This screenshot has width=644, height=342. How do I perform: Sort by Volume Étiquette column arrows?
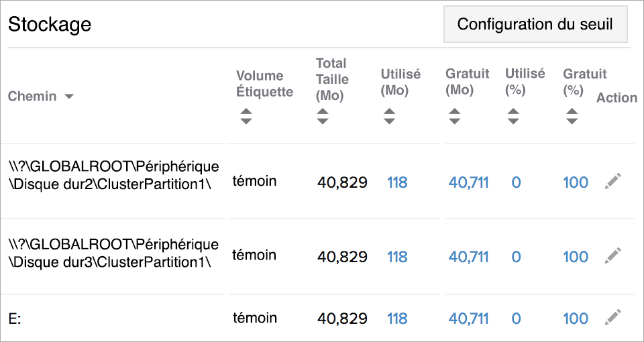[x=246, y=116]
